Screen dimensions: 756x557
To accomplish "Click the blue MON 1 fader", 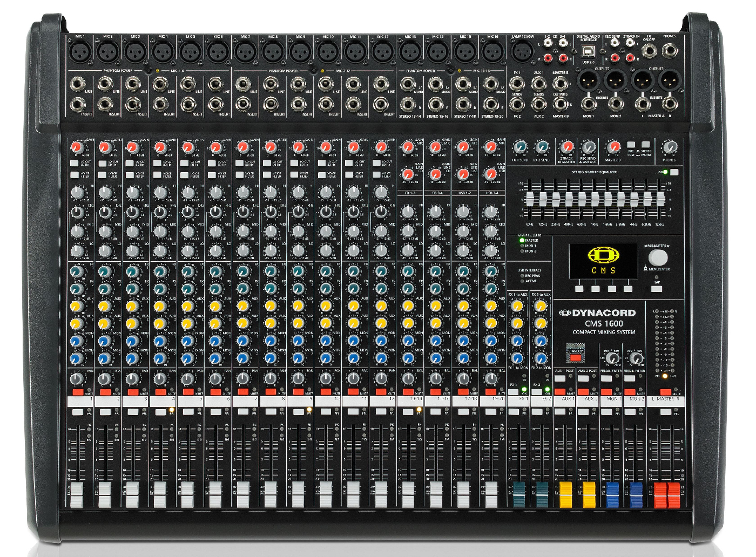I will click(x=612, y=495).
